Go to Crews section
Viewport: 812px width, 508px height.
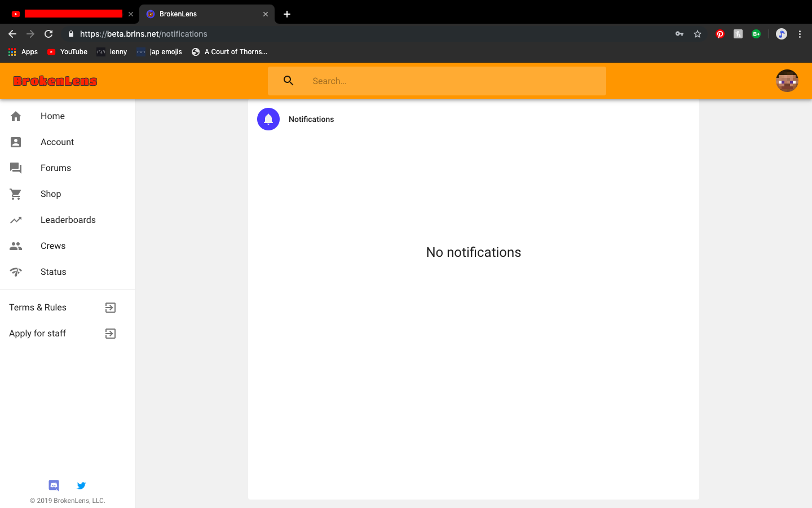67,246
